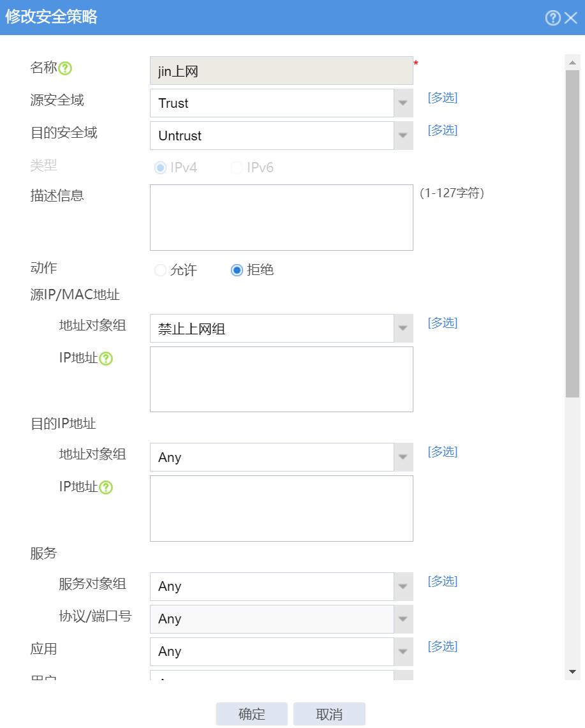Select the 拒绝 action radio button

tap(237, 271)
